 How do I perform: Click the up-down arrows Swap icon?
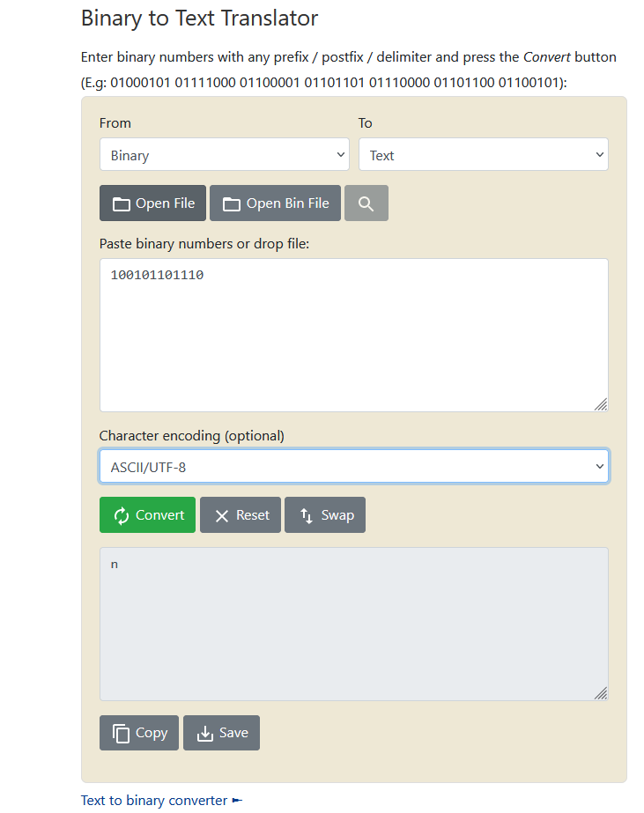tap(307, 515)
